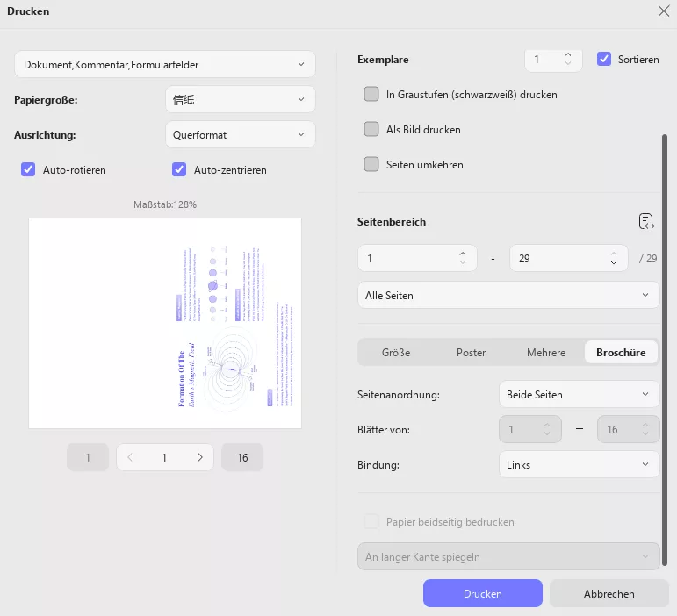Open the Alle Seiten dropdown
Viewport: 677px width, 616px height.
pos(508,296)
